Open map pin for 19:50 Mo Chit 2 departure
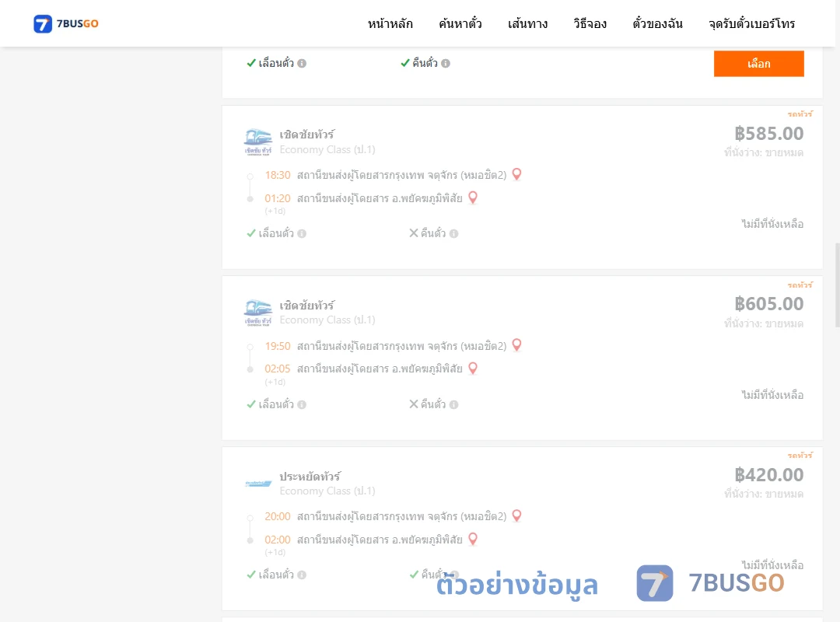The width and height of the screenshot is (840, 622). coord(516,345)
